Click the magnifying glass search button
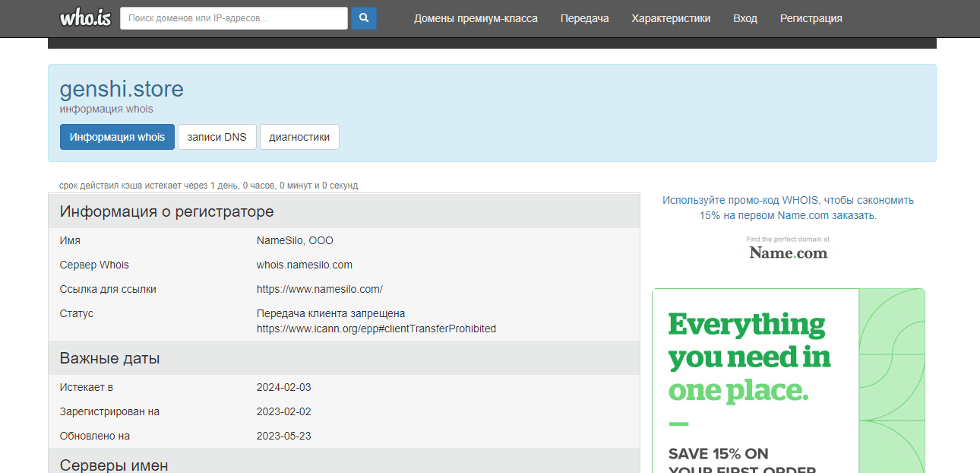The height and width of the screenshot is (473, 980). point(364,18)
